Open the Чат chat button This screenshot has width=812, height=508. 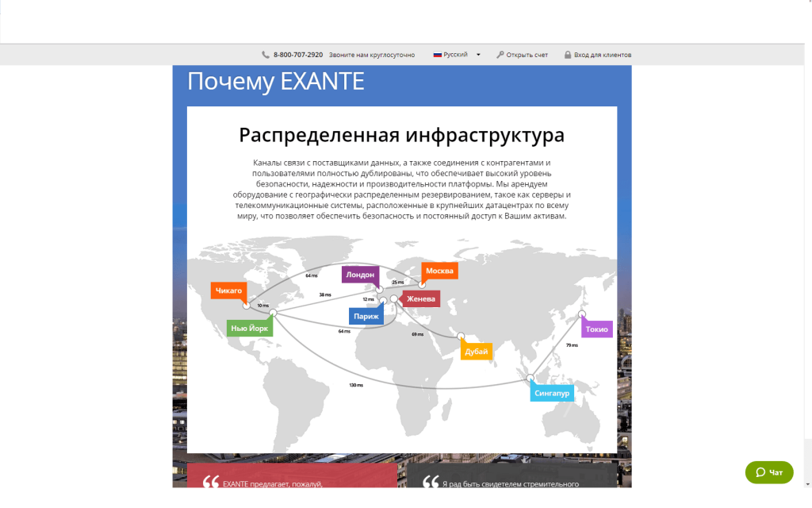[x=769, y=472]
